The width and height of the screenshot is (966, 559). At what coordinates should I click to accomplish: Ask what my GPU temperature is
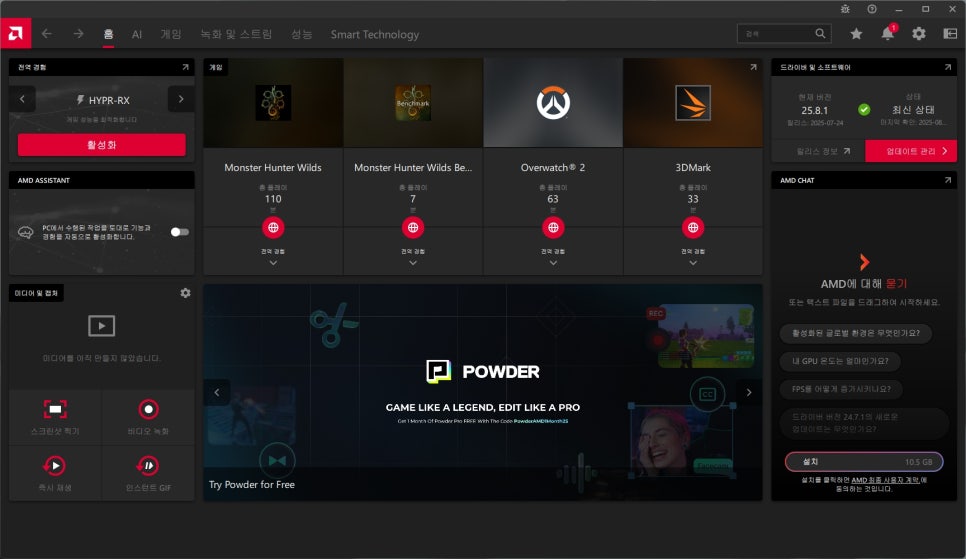tap(840, 361)
